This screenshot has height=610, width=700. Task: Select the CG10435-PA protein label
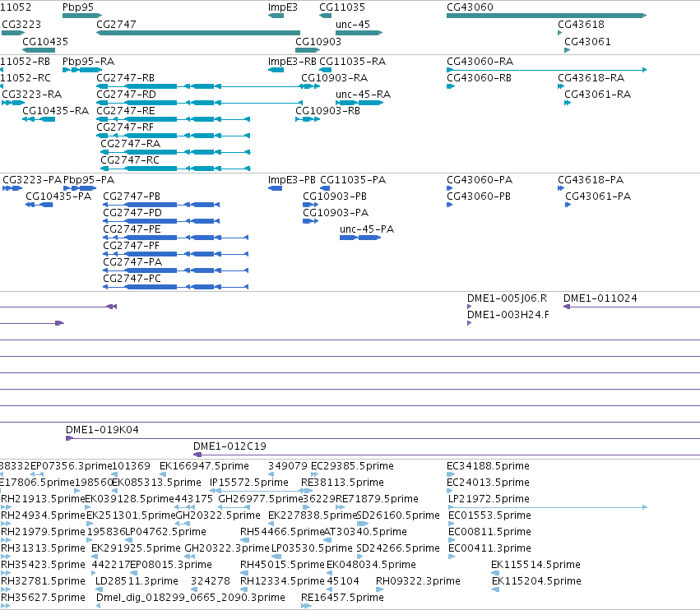[x=58, y=196]
